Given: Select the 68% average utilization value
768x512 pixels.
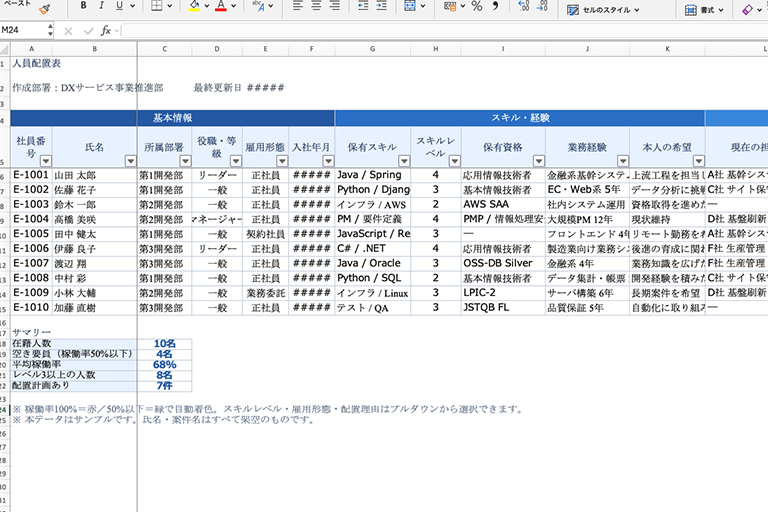Looking at the screenshot, I should click(x=165, y=365).
